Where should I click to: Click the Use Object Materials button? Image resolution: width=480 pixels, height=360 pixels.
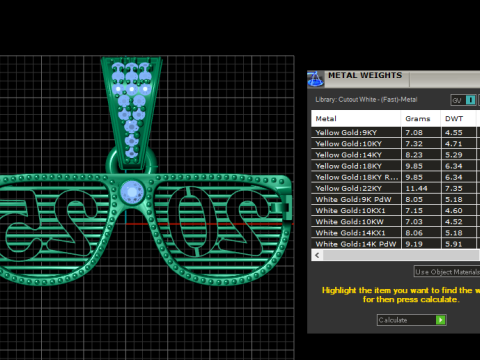coord(447,272)
